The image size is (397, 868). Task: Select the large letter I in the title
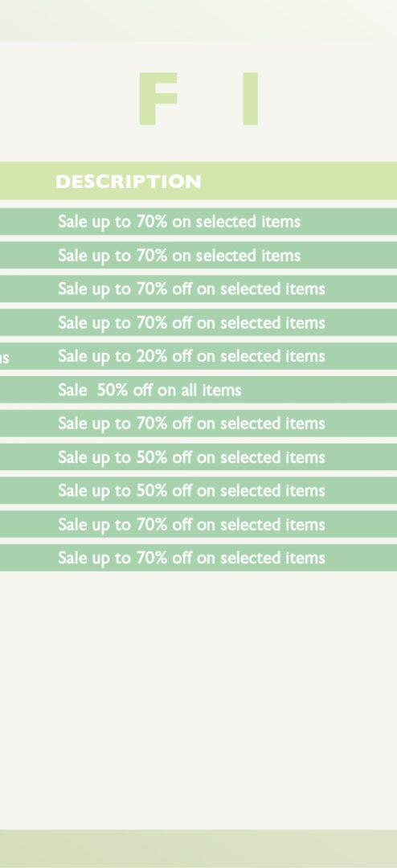click(x=250, y=99)
